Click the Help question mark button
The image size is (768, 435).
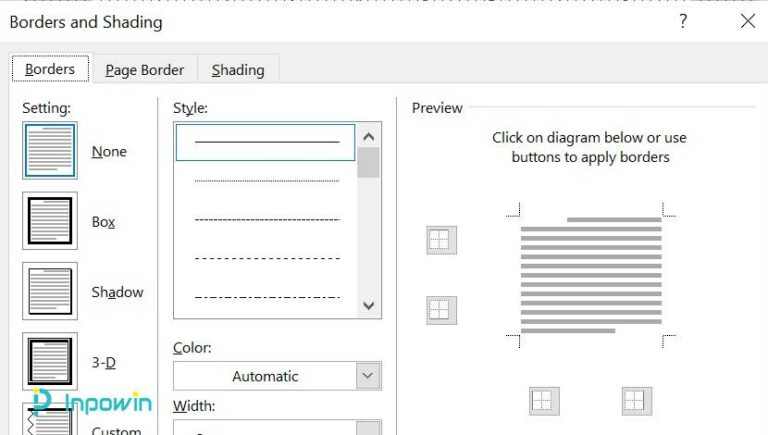coord(683,21)
